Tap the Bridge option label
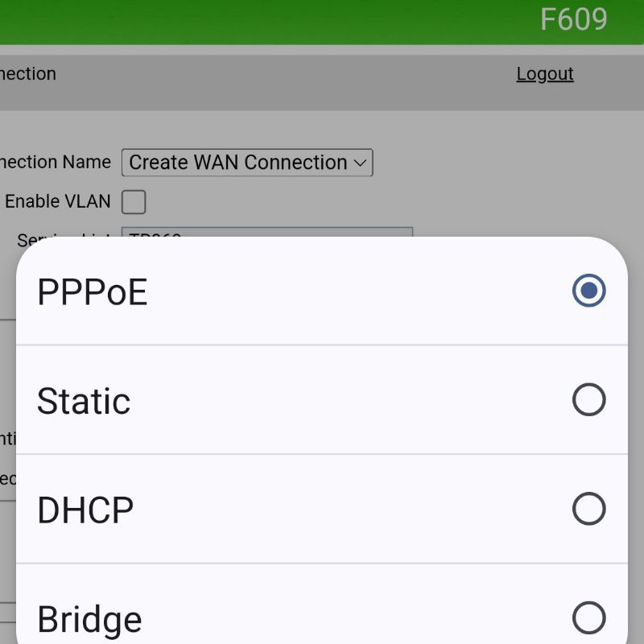 [x=89, y=620]
